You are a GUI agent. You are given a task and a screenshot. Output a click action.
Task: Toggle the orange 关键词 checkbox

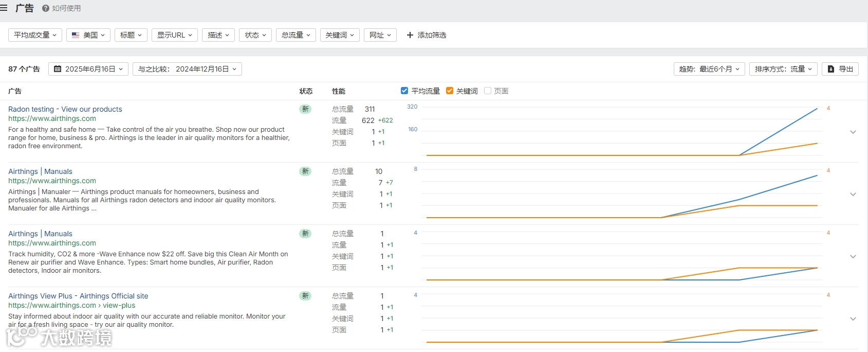[450, 91]
